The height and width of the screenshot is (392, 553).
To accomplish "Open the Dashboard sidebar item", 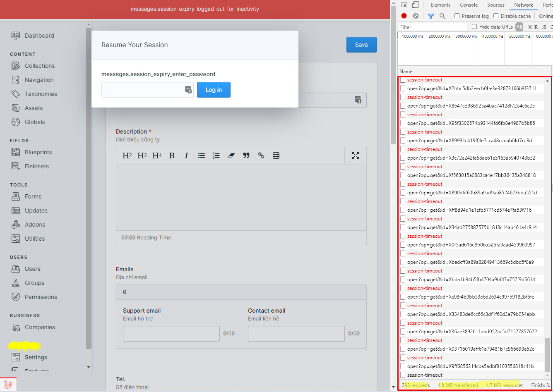I will pyautogui.click(x=33, y=36).
